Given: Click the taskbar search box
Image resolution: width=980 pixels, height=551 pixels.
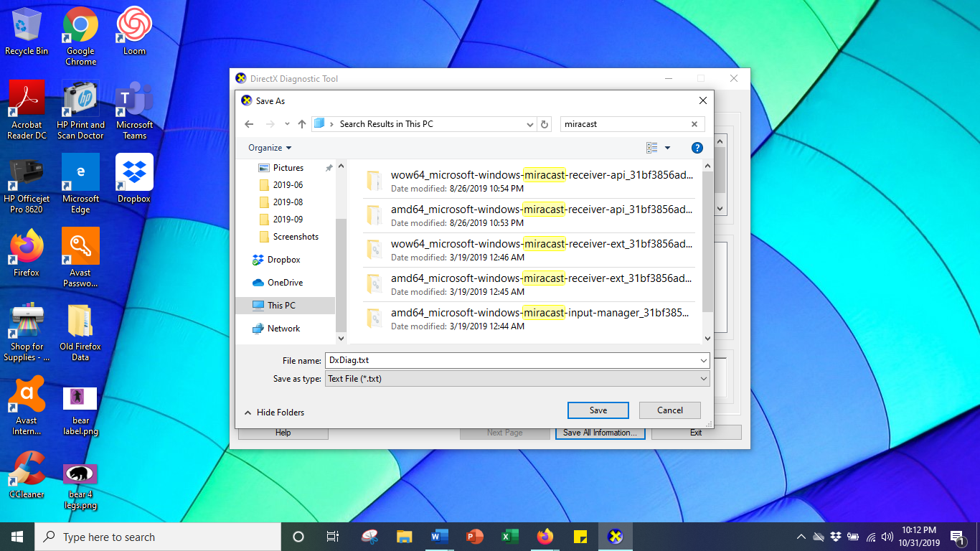Looking at the screenshot, I should click(158, 537).
